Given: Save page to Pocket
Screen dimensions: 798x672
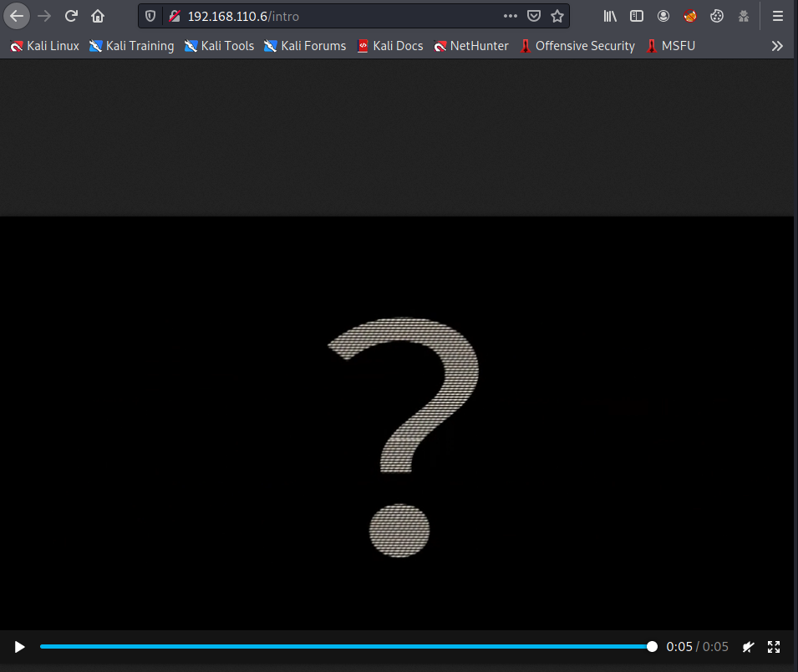Looking at the screenshot, I should 534,16.
